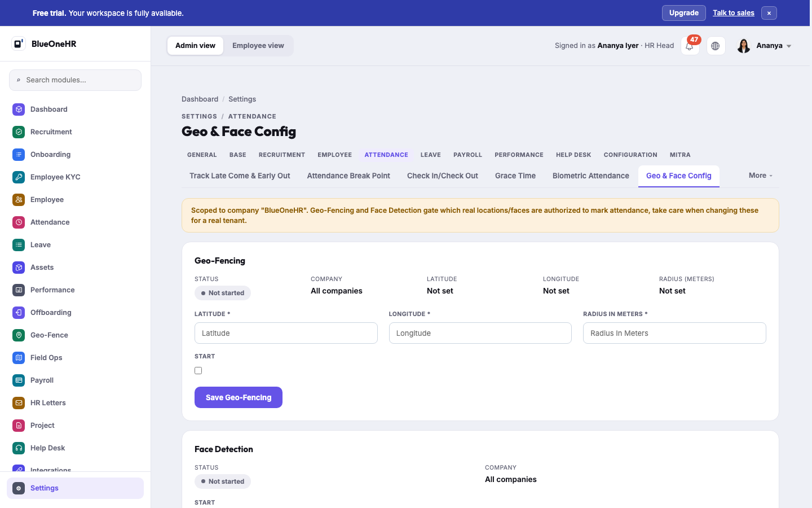Open Employee KYC key icon
Viewport: 812px width, 508px height.
(19, 177)
